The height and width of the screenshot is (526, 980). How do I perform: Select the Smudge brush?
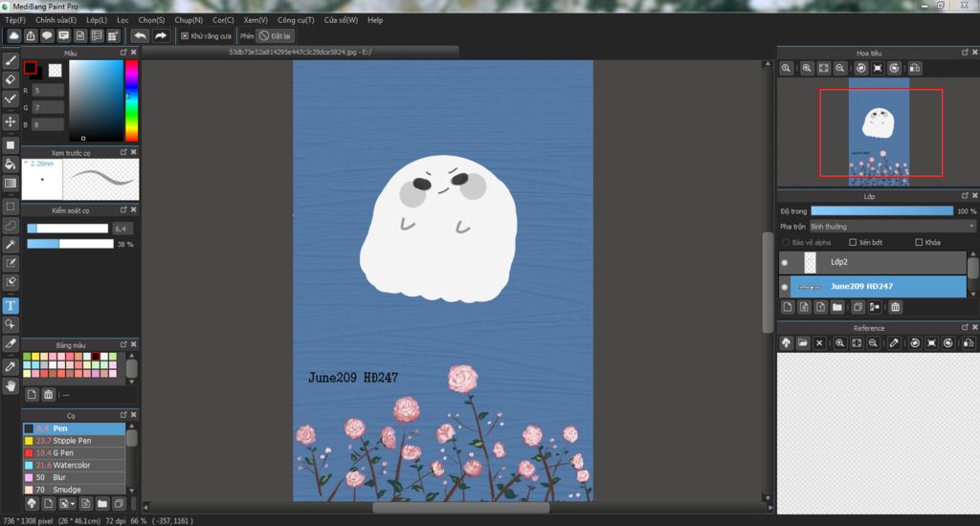point(74,489)
